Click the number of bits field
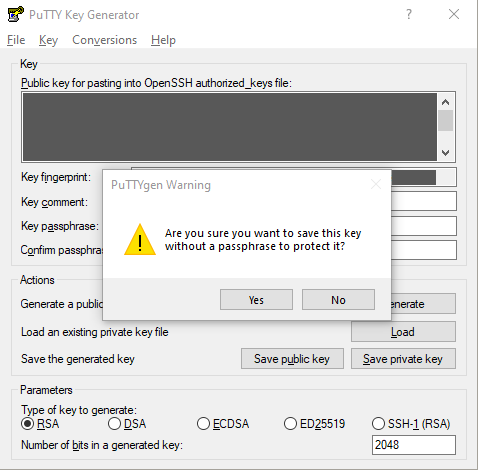Screen dimensions: 478x470 (x=414, y=445)
